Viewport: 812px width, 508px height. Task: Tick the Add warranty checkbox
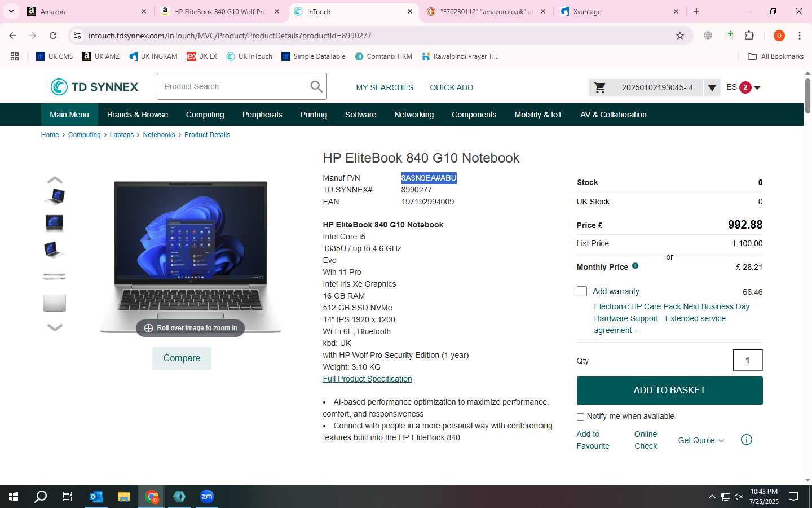(x=582, y=291)
